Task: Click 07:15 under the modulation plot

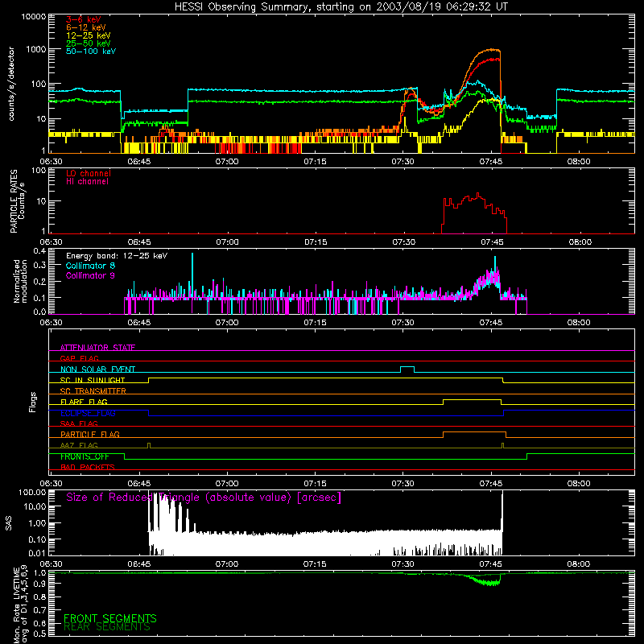Action: 315,323
